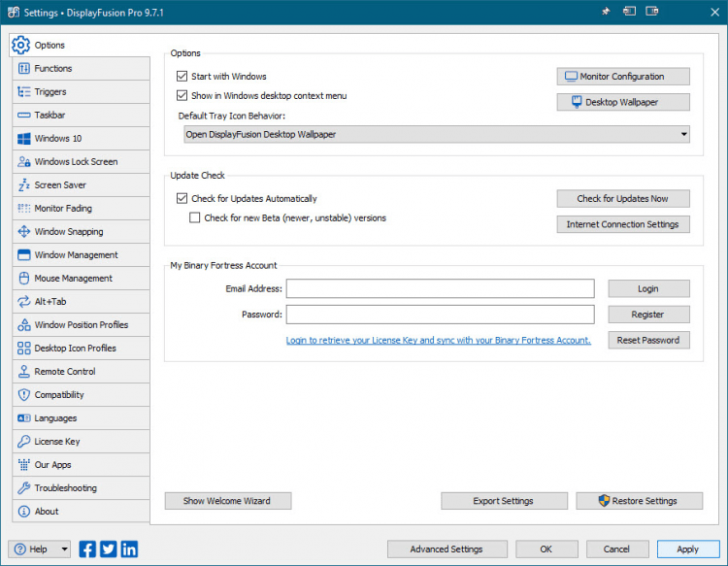This screenshot has height=566, width=728.
Task: Click the Window Snapping sidebar icon
Action: click(24, 232)
